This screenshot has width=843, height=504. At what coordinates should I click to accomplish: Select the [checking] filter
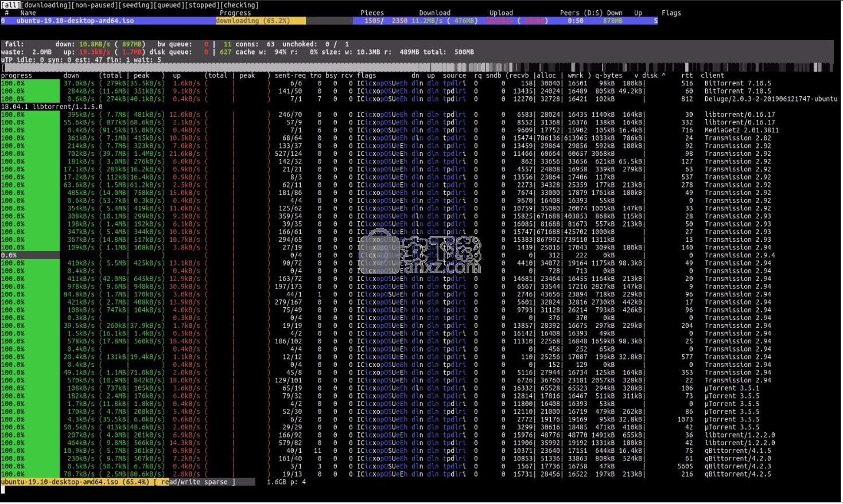239,5
